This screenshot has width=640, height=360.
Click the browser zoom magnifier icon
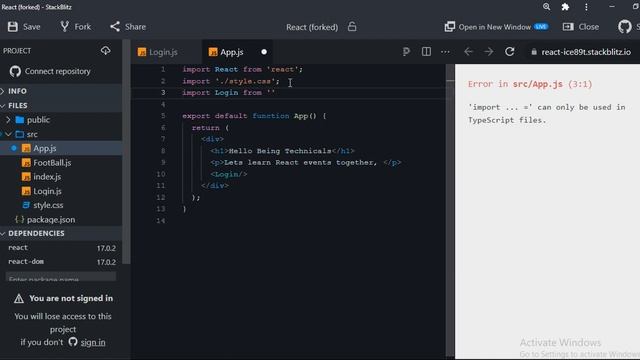pyautogui.click(x=547, y=7)
